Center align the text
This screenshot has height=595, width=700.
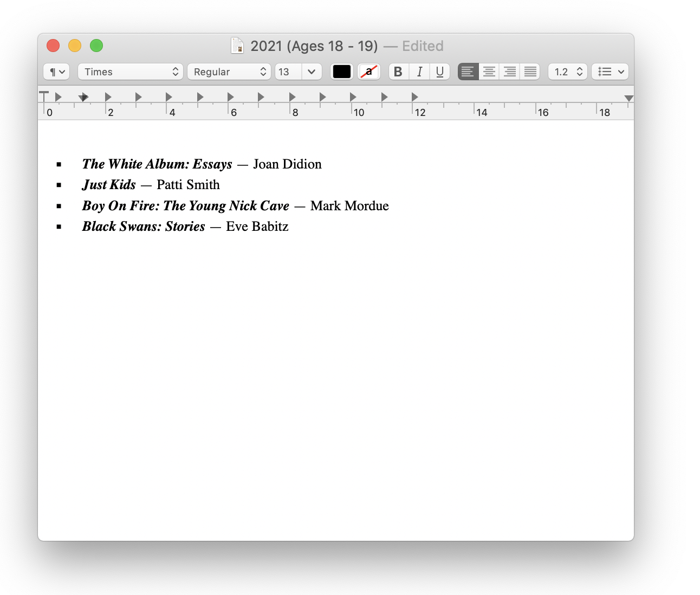tap(489, 72)
